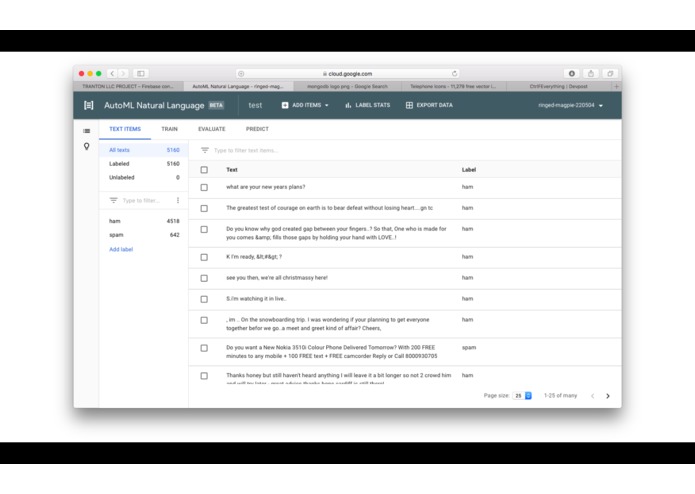Click the 'test' dataset name

tap(255, 105)
